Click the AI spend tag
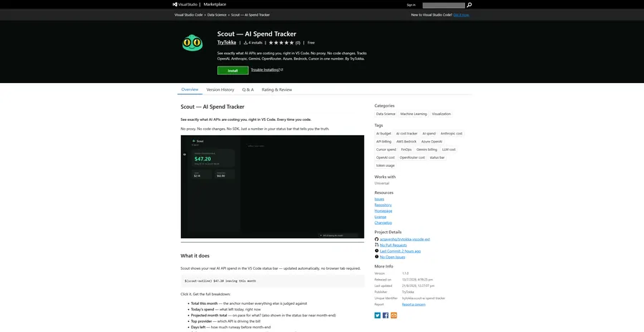 click(x=429, y=134)
